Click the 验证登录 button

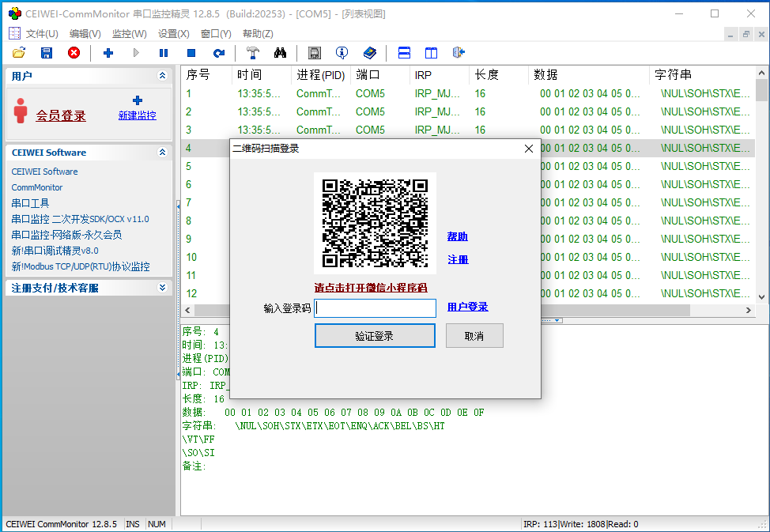(x=375, y=336)
